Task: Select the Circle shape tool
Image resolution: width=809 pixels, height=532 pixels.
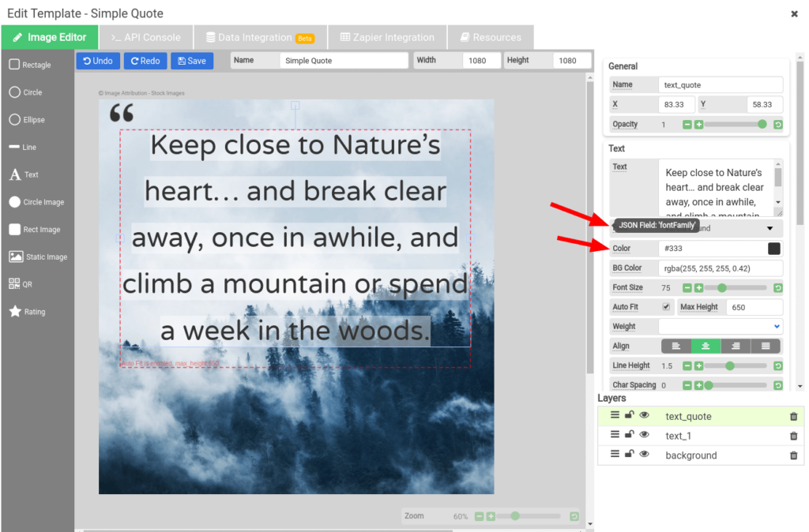Action: click(25, 92)
